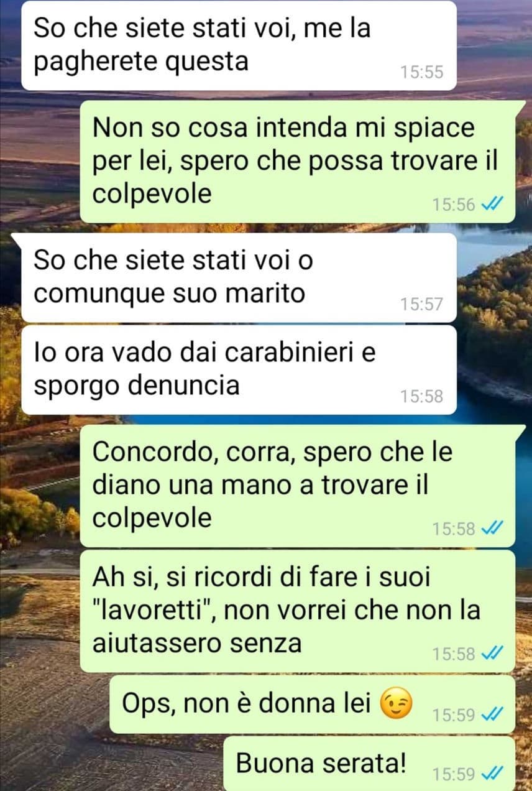Select the 'Non so cosa intenda' reply bubble
The width and height of the screenshot is (532, 791).
[x=298, y=162]
